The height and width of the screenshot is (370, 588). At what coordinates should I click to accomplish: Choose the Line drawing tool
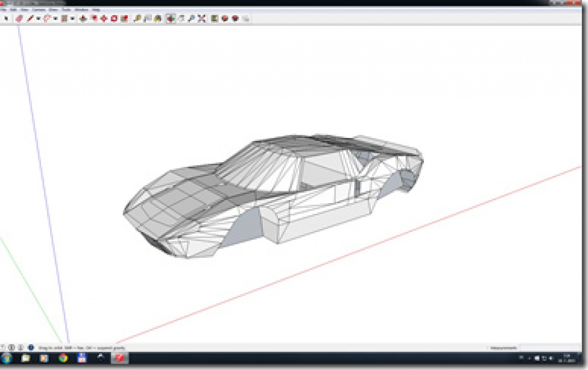click(x=30, y=18)
